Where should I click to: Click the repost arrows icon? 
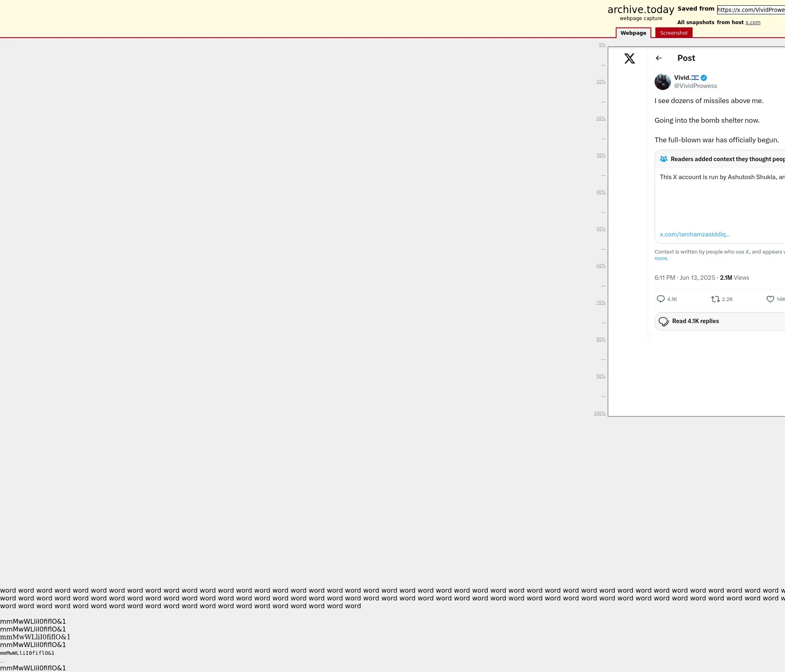715,299
